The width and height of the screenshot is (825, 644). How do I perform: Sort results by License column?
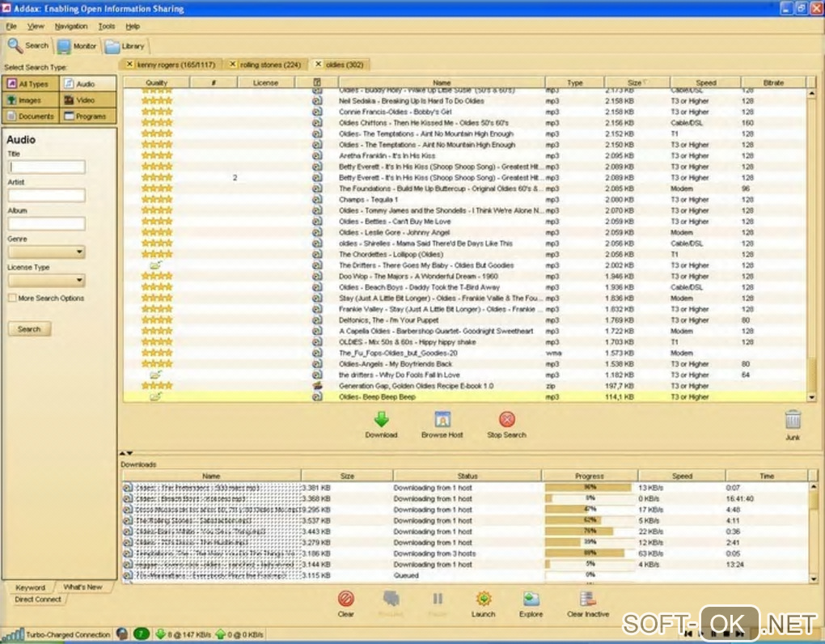(266, 83)
